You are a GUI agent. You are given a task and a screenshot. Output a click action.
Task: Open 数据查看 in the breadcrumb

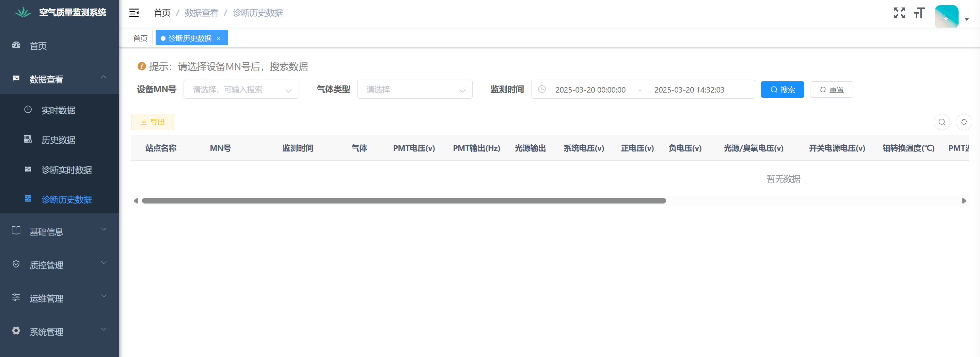(x=201, y=13)
